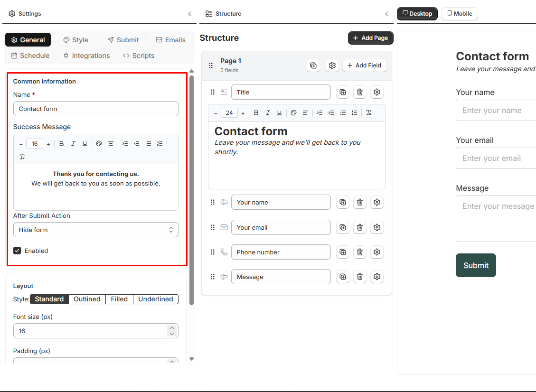536x392 pixels.
Task: Select Filled layout style
Action: (119, 299)
